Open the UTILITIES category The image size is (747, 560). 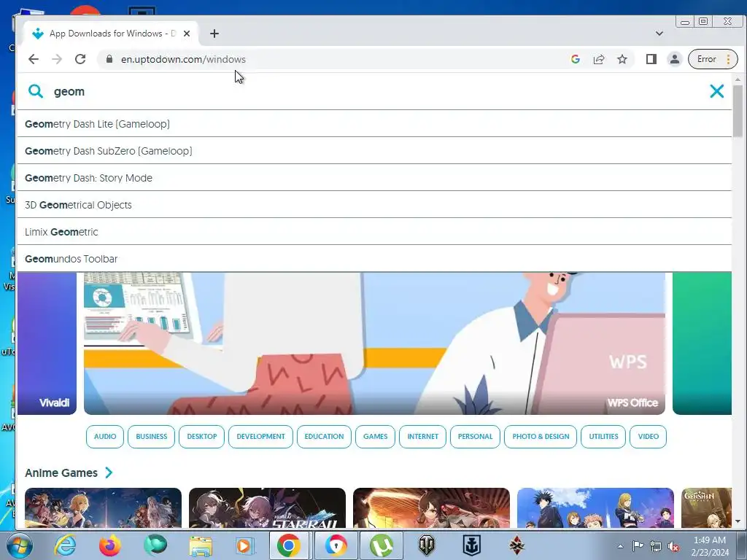(x=603, y=437)
